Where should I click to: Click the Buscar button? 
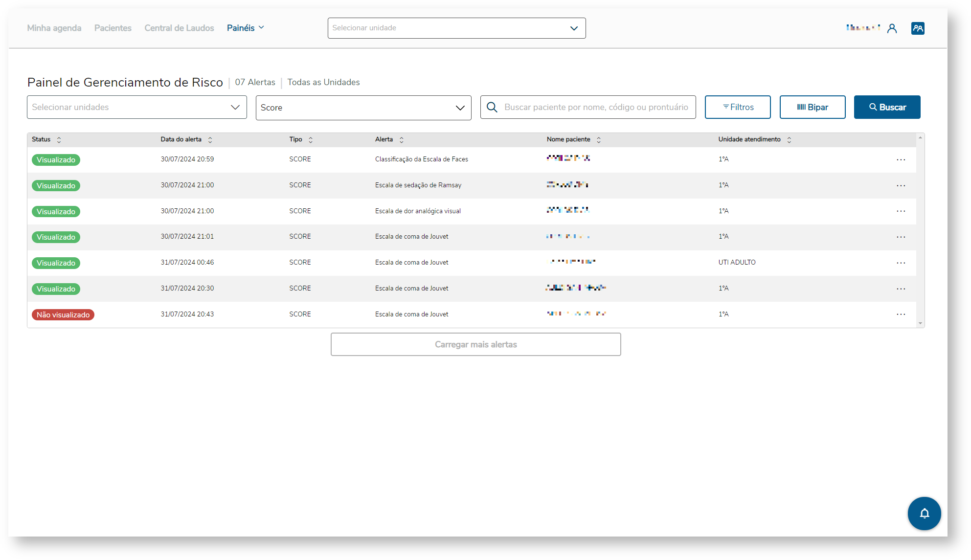tap(886, 107)
